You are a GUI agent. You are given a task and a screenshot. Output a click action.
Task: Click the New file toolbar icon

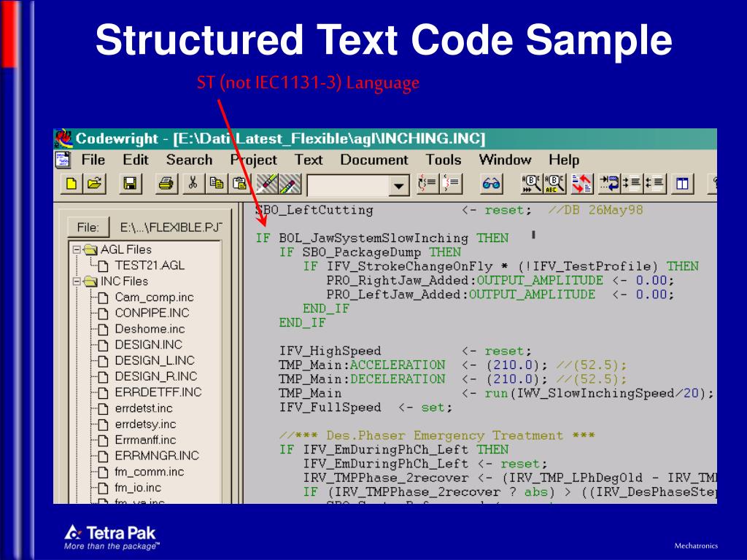click(71, 184)
